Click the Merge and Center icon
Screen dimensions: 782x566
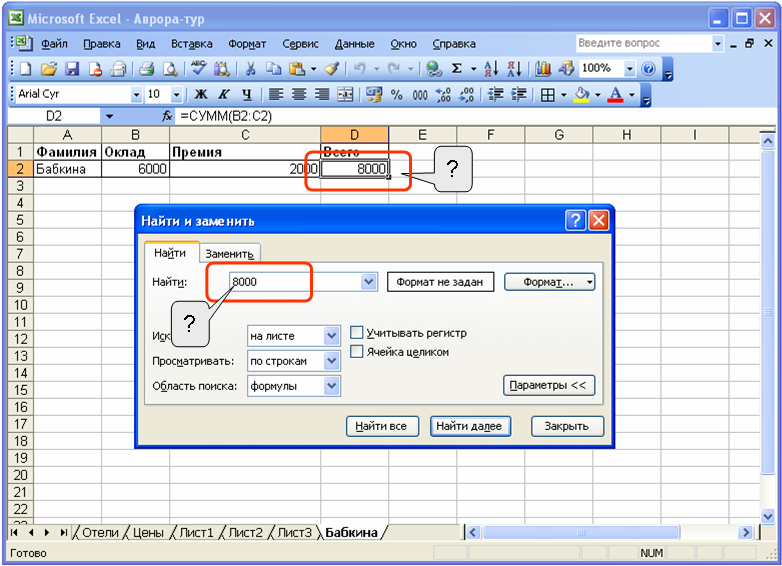(x=346, y=95)
